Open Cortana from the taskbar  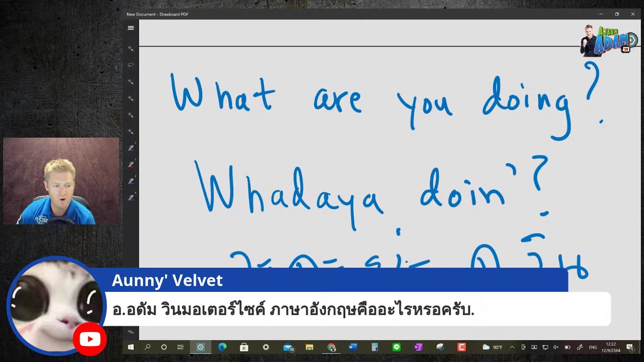(x=164, y=347)
